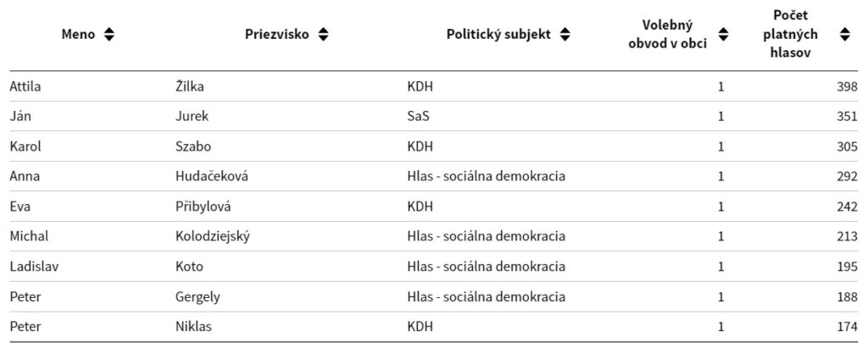Sort by Počet platných hlasov icon
This screenshot has width=868, height=353.
pyautogui.click(x=844, y=35)
